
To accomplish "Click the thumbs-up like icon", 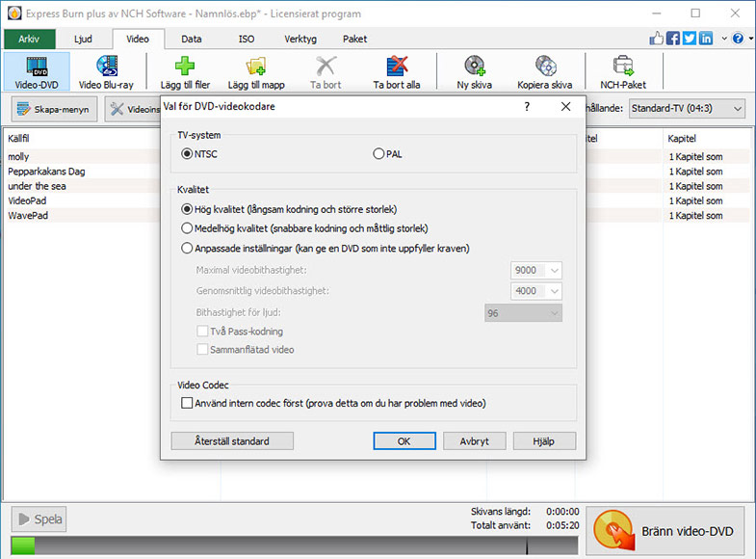I will click(656, 39).
